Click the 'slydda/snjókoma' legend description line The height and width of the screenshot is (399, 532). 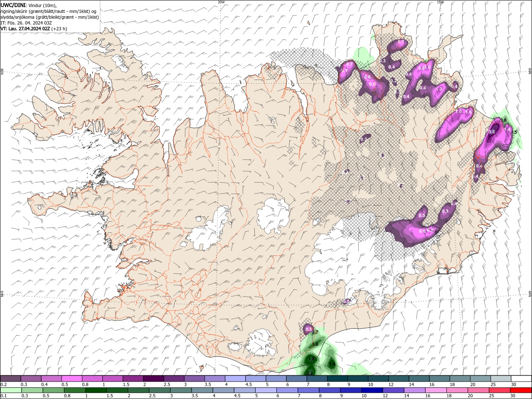click(x=49, y=17)
